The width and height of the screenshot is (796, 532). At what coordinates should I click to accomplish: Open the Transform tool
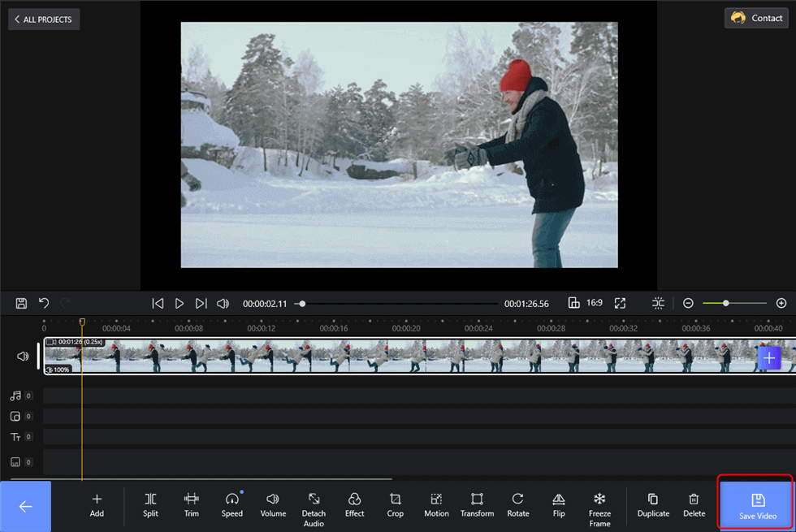478,505
